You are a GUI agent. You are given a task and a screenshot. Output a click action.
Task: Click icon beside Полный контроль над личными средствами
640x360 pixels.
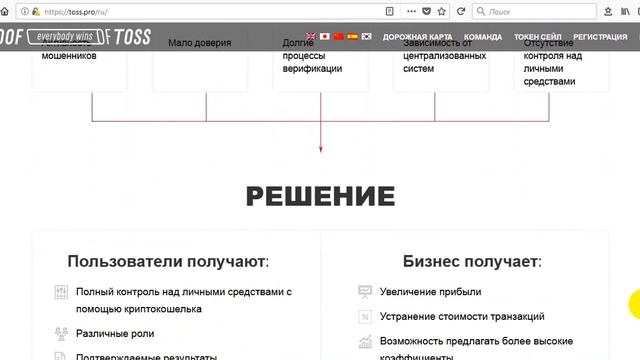(x=61, y=292)
